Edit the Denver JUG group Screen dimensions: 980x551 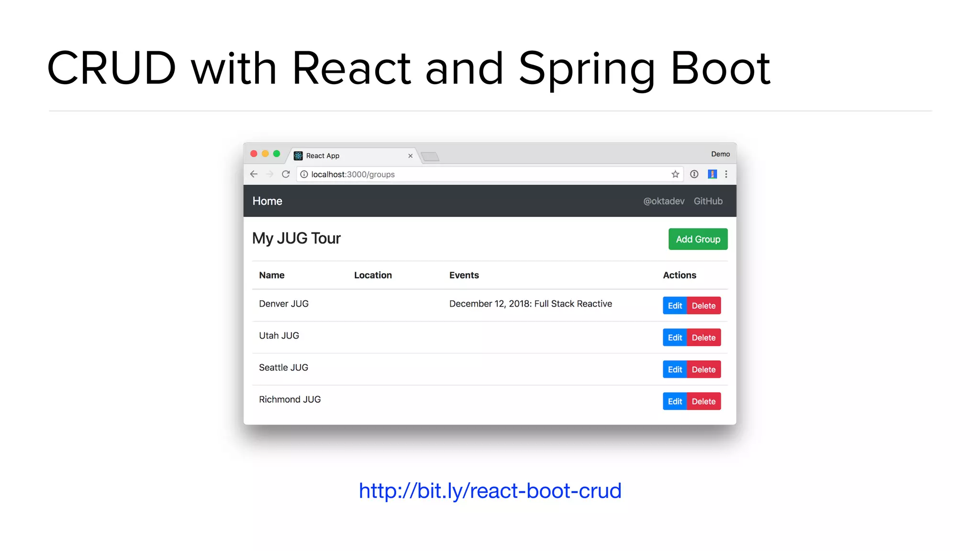click(675, 306)
